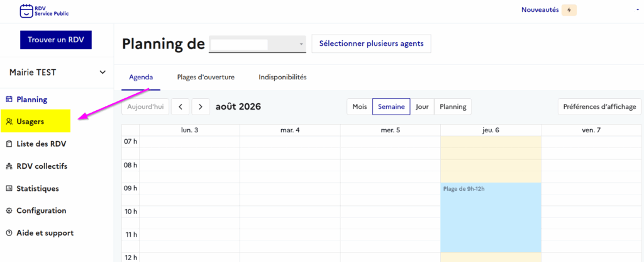Expand the Mairie TEST organisation chevron
The width and height of the screenshot is (644, 262).
103,72
